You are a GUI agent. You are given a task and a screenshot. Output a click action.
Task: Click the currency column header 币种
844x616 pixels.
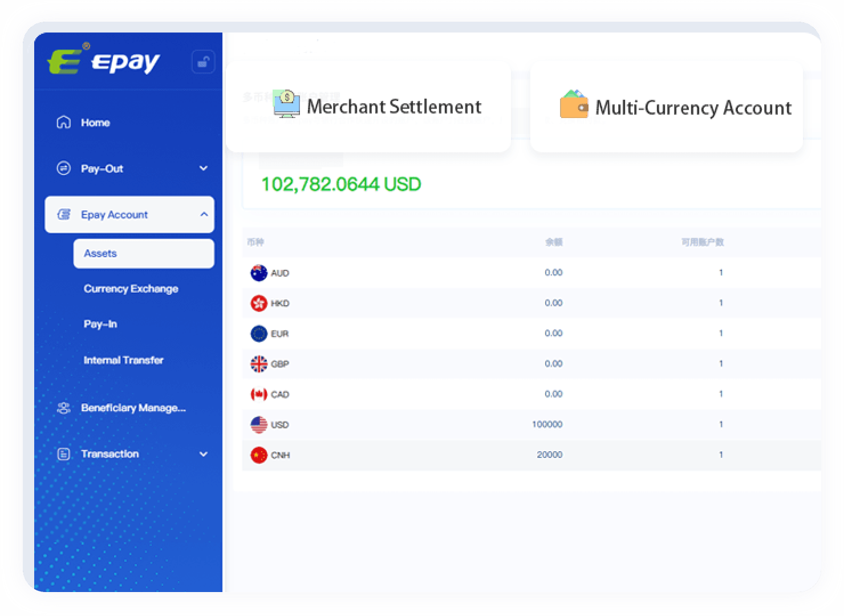coord(255,242)
